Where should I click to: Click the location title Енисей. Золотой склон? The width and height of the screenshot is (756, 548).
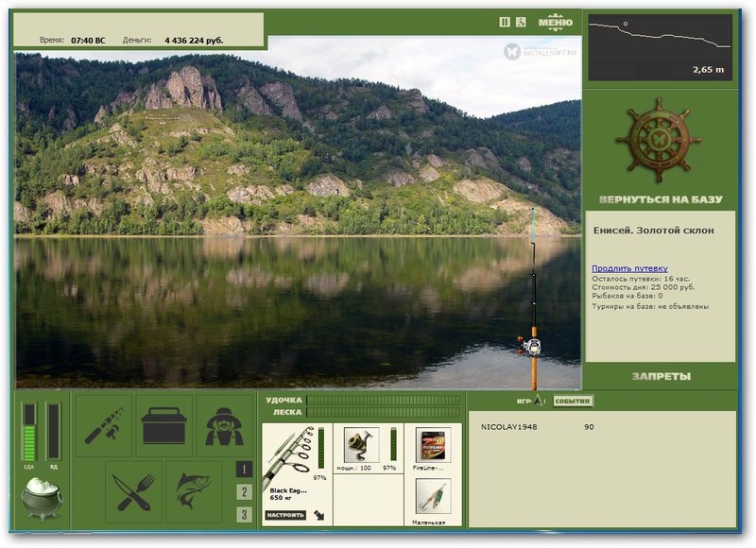[x=654, y=231]
